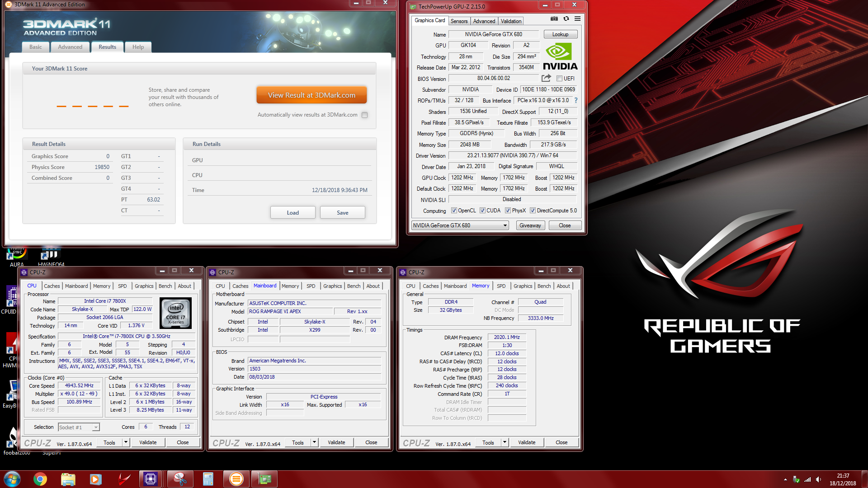Click View Result at 3DMark.com button
The image size is (868, 488).
pos(311,95)
